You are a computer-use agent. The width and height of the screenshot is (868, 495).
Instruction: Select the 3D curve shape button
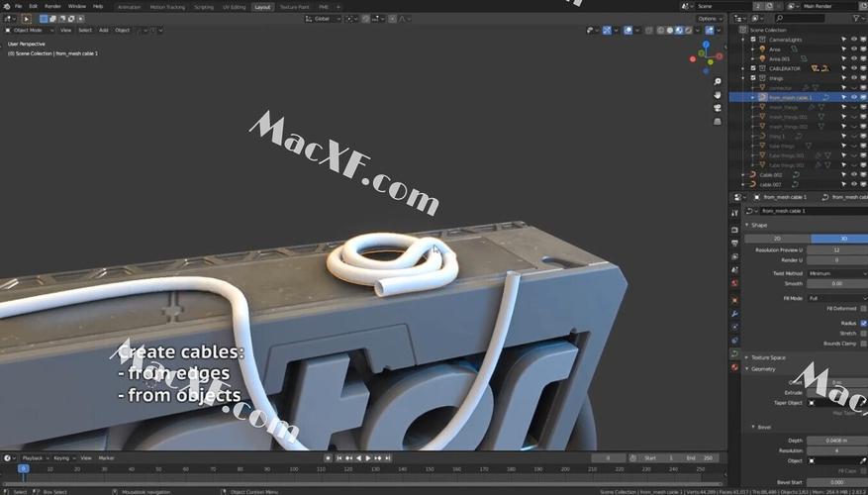[x=839, y=239]
